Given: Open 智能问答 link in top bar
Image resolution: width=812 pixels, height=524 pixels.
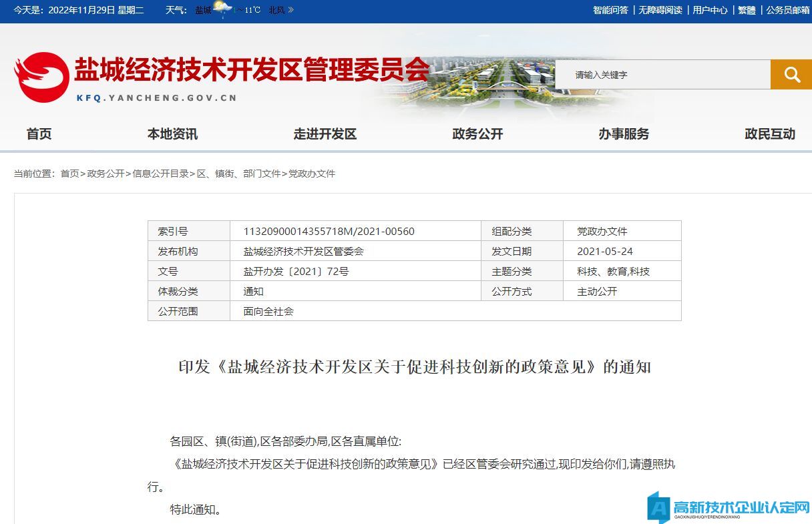Looking at the screenshot, I should tap(610, 10).
